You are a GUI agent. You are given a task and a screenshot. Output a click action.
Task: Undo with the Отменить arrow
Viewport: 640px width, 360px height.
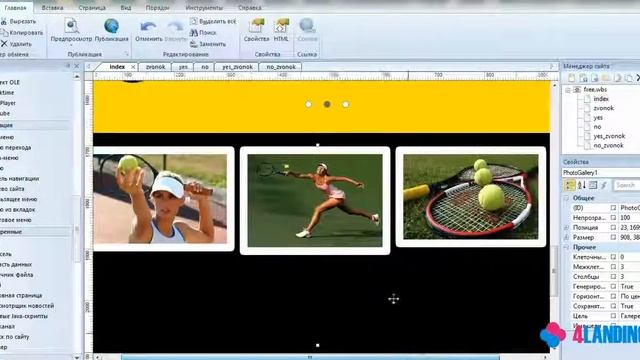(148, 27)
